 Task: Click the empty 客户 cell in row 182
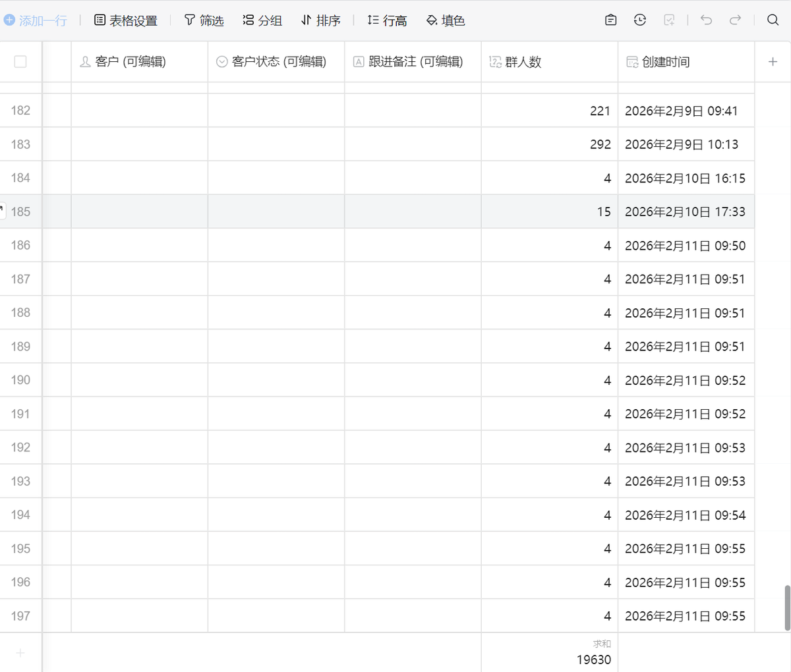point(140,111)
